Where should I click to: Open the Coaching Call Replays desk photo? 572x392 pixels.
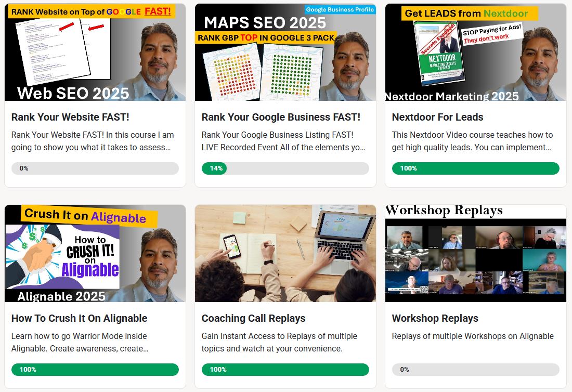[x=285, y=253]
